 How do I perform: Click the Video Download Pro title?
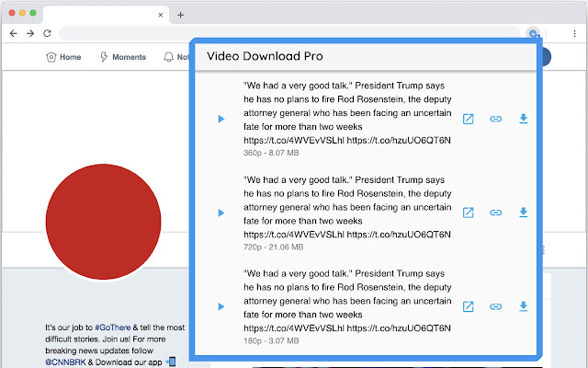[265, 56]
